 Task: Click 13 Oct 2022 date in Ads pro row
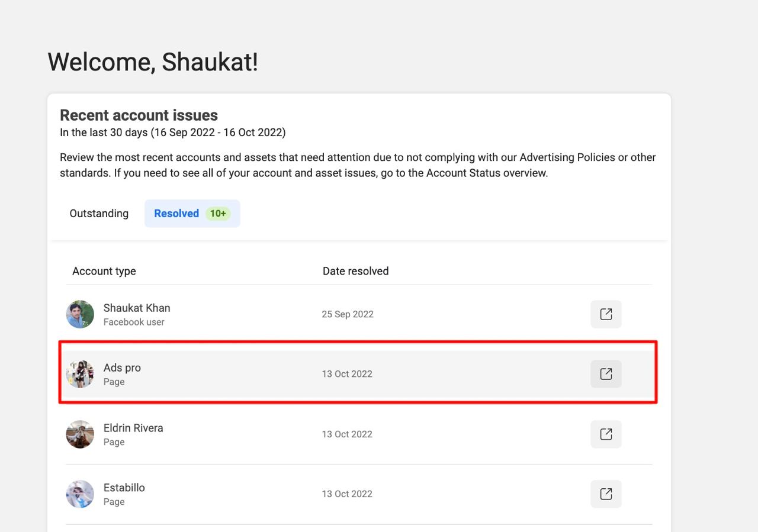coord(347,374)
